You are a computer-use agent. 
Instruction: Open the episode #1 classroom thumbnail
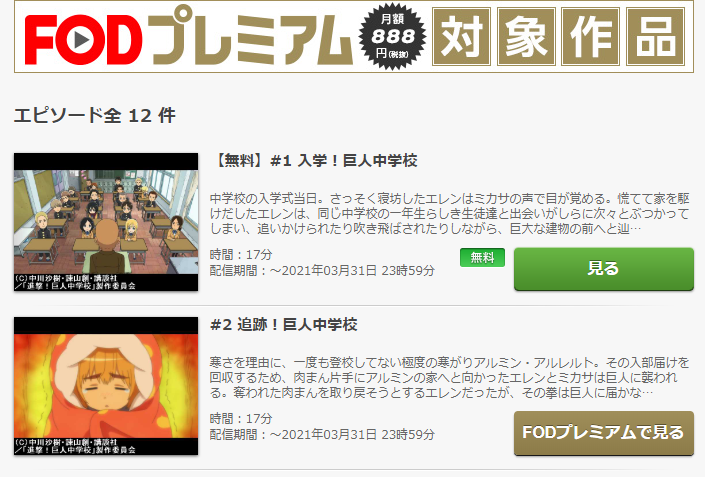pyautogui.click(x=106, y=222)
